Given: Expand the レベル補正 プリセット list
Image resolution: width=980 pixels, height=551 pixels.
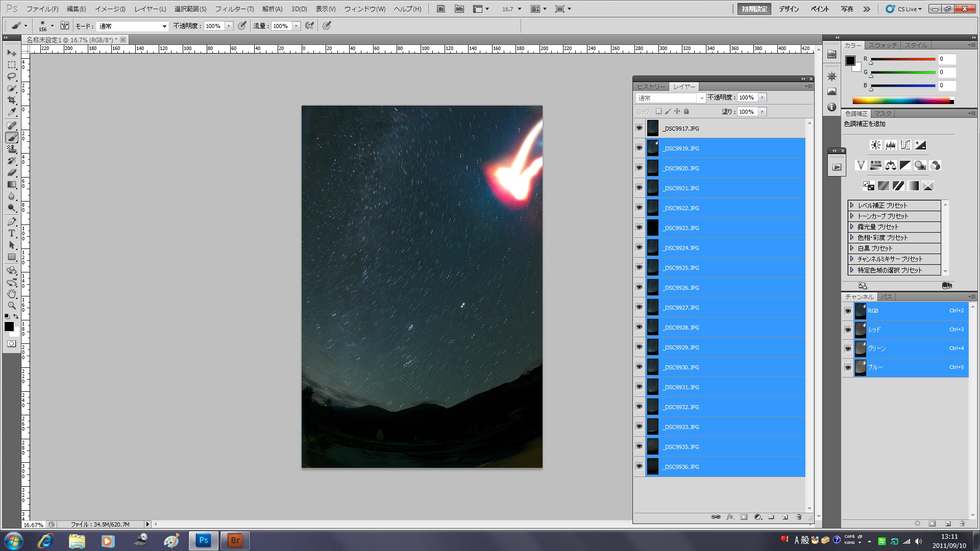Looking at the screenshot, I should [852, 205].
